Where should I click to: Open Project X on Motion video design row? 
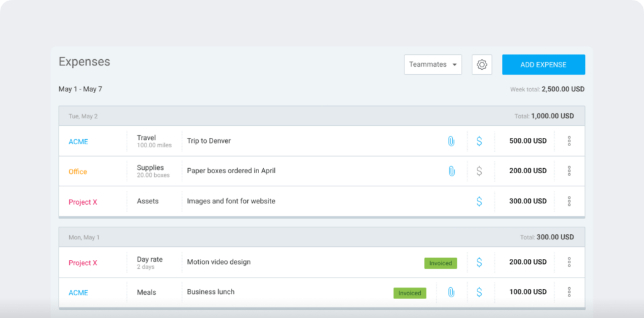[x=83, y=263]
